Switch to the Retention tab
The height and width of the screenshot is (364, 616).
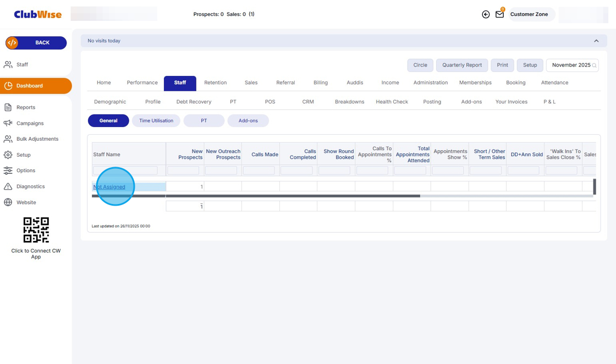tap(215, 82)
